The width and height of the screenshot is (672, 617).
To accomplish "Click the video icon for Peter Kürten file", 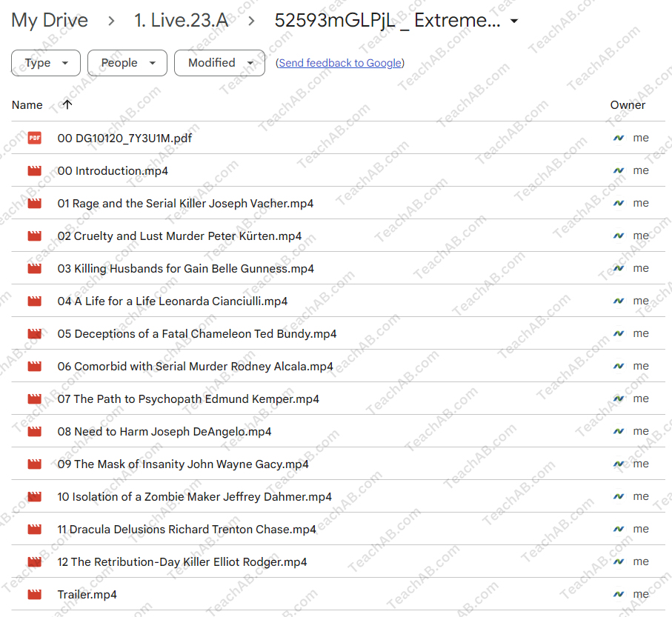I will coord(35,236).
